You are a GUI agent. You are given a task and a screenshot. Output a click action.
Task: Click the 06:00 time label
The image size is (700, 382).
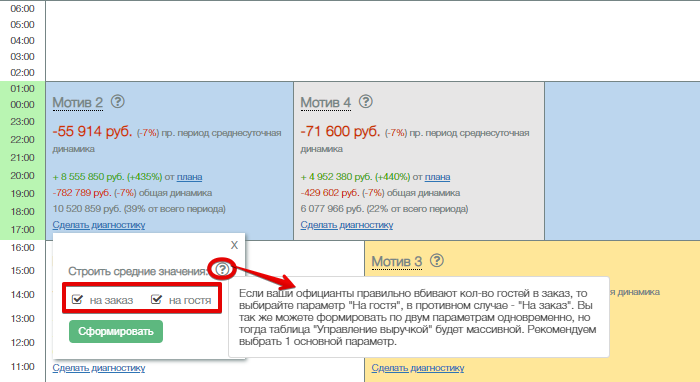click(x=22, y=8)
